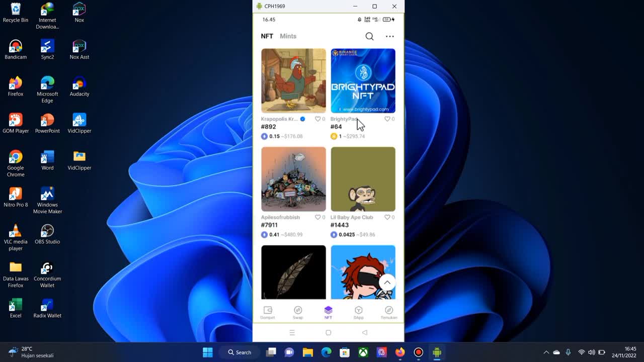This screenshot has height=362, width=644.
Task: Open Dompet tab in bottom navigation
Action: 268,313
